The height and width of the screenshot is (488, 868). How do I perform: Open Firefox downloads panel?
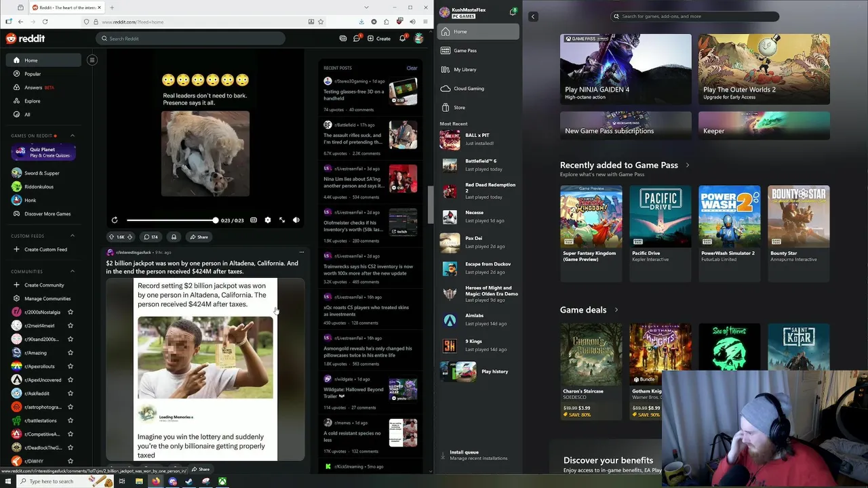coord(361,22)
